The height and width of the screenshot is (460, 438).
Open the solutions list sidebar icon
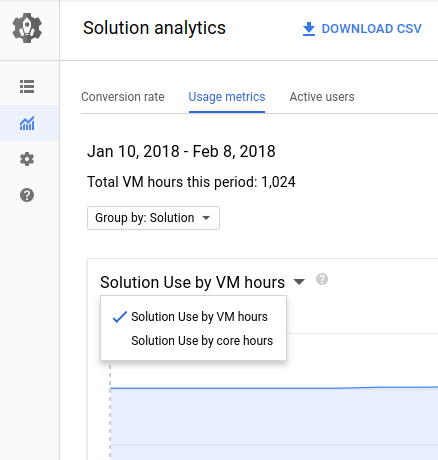point(27,87)
